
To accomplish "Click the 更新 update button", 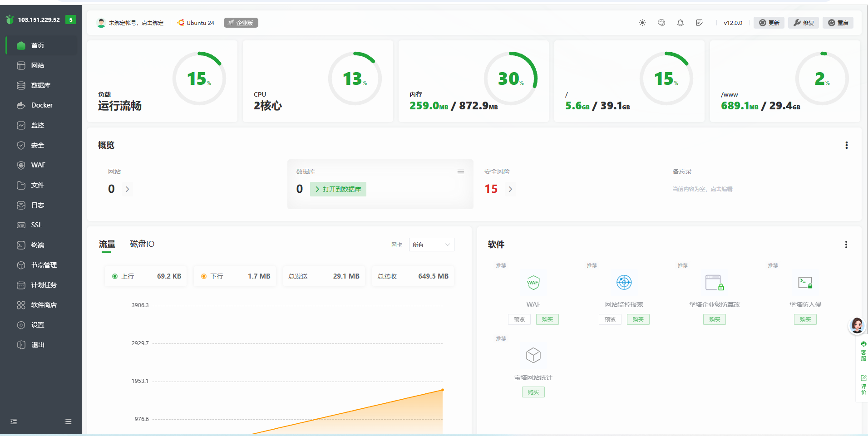I will point(769,23).
